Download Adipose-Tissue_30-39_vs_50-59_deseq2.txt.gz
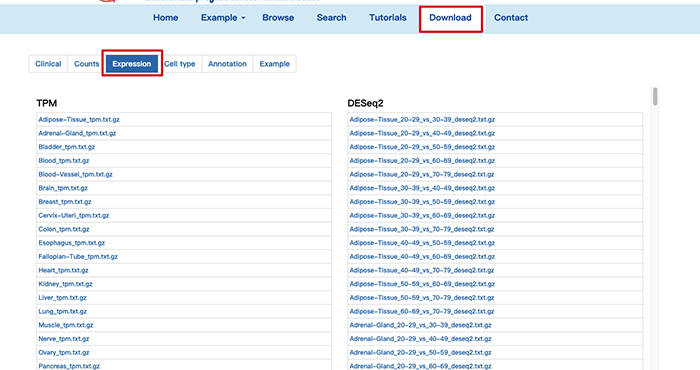Viewport: 700px width, 370px height. tap(422, 202)
